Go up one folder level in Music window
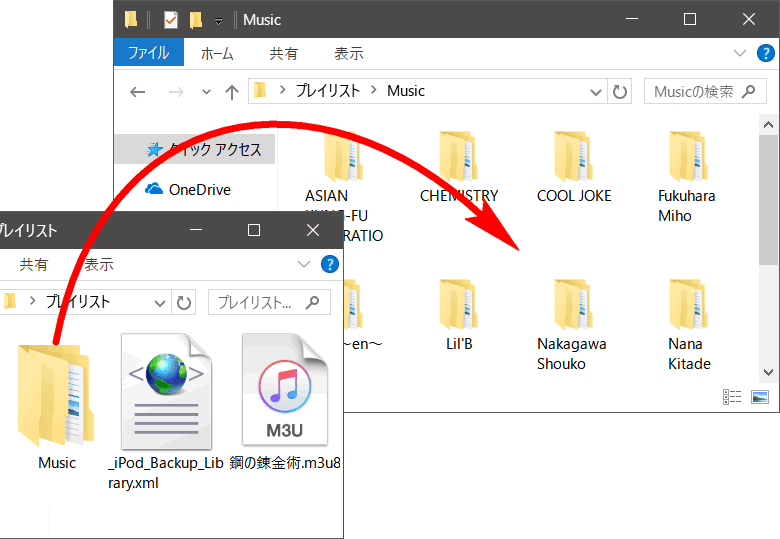 232,92
